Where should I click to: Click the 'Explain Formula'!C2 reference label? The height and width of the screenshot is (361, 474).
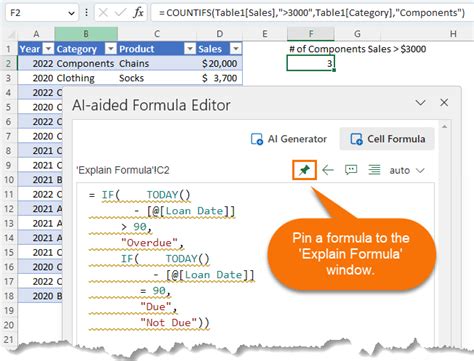[x=123, y=170]
